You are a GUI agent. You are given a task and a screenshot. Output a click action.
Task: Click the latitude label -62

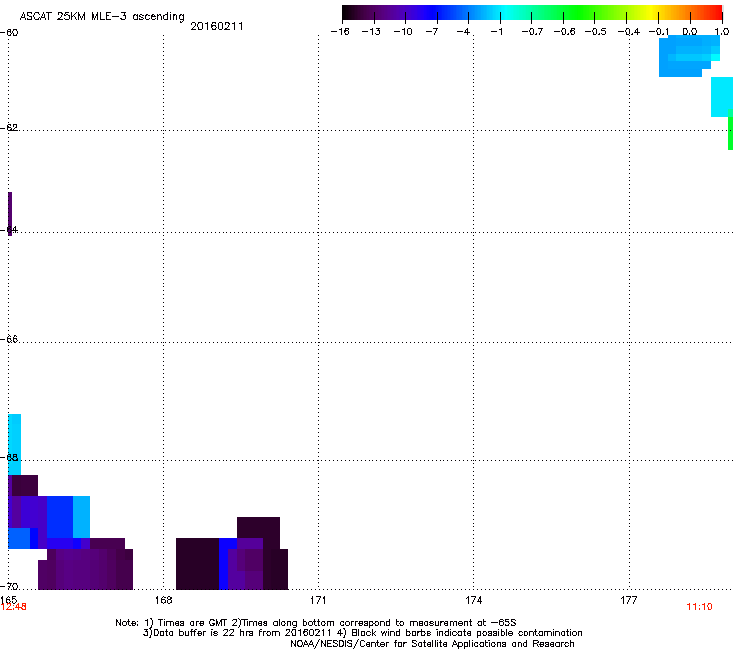[x=9, y=127]
